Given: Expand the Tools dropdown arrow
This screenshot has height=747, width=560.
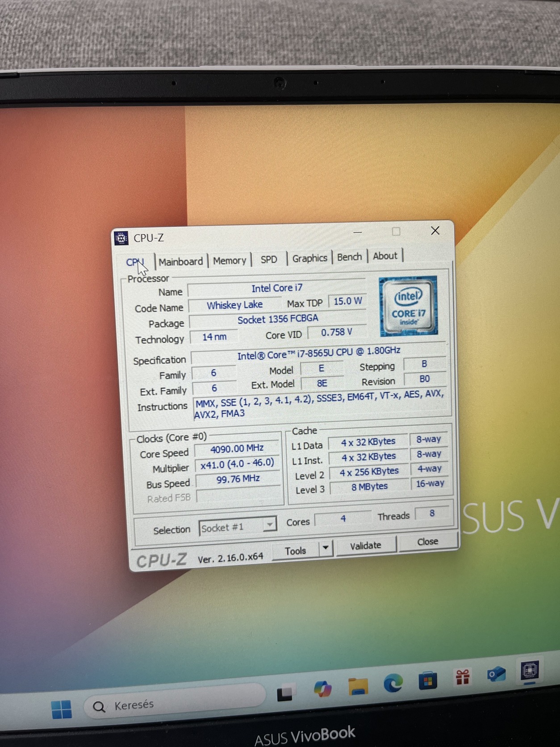Looking at the screenshot, I should click(326, 548).
